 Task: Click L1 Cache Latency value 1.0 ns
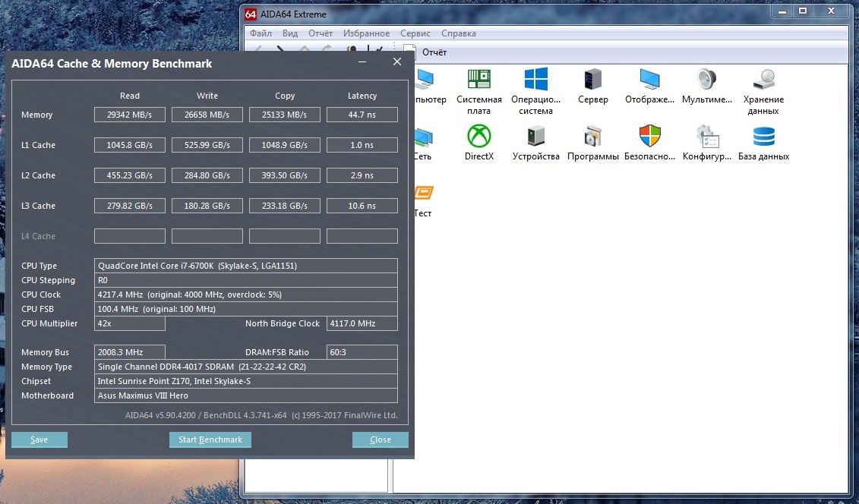[x=362, y=145]
